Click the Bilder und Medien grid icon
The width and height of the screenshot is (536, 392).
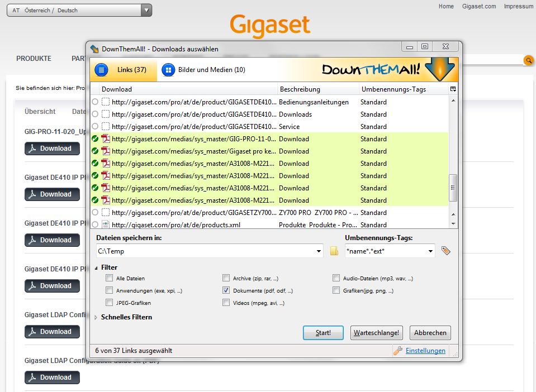[x=168, y=70]
